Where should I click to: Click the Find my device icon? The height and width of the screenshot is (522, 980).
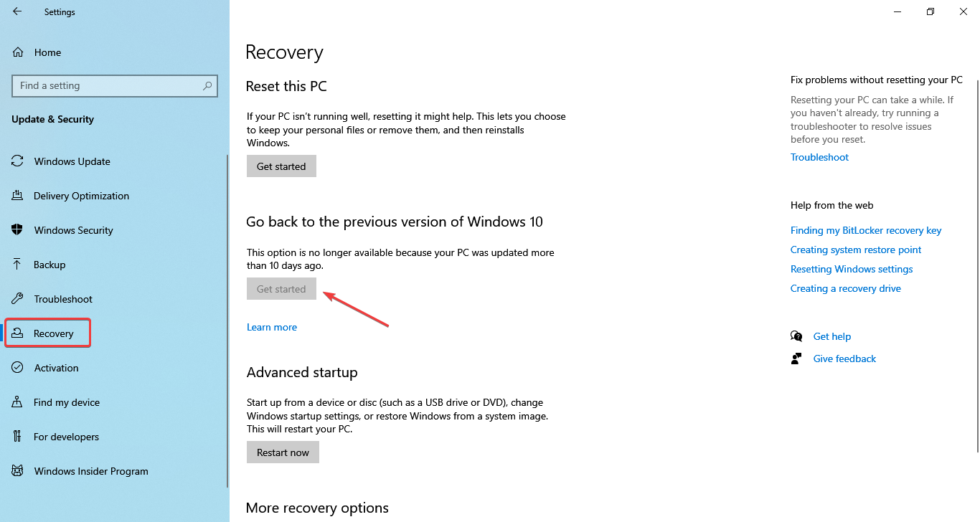pyautogui.click(x=18, y=402)
